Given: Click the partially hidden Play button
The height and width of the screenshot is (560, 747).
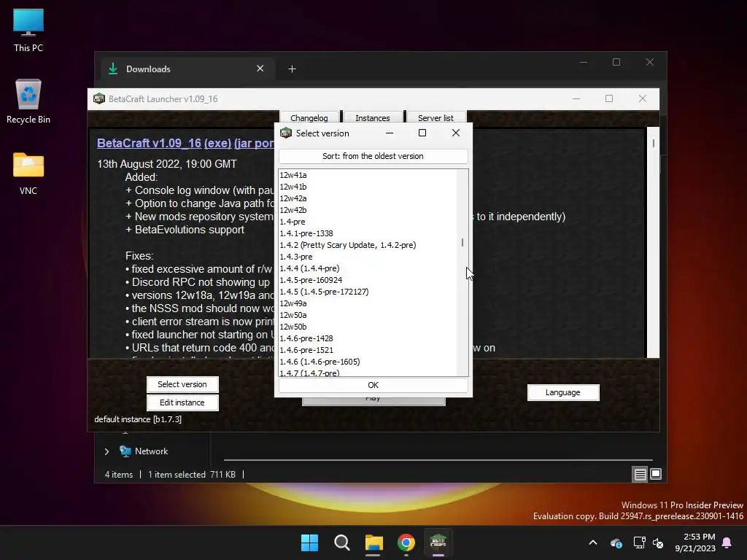Looking at the screenshot, I should [373, 402].
